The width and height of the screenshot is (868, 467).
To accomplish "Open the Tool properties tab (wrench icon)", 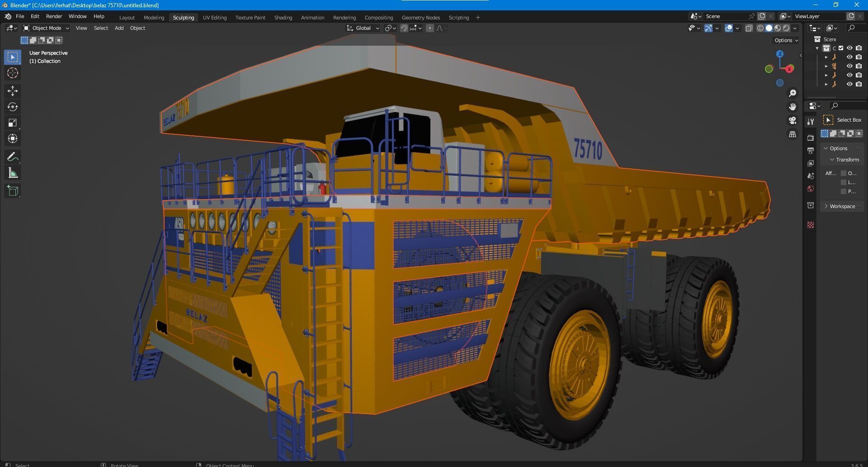I will click(811, 121).
